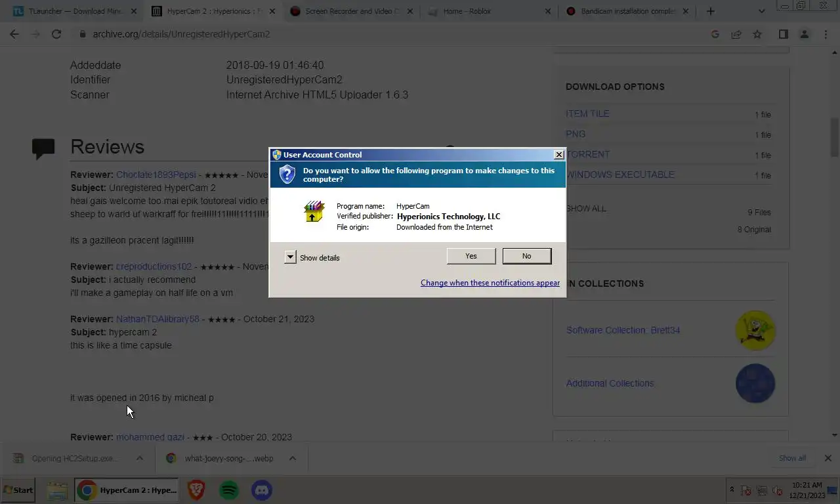The height and width of the screenshot is (504, 840).
Task: Expand options for HC2Setup.exe download
Action: 139,458
